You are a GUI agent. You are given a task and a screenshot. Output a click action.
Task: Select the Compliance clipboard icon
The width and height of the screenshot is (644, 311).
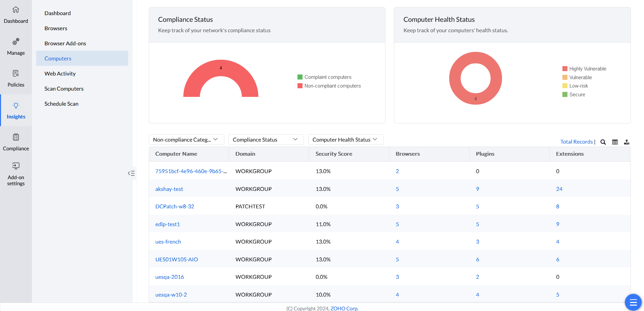(16, 137)
